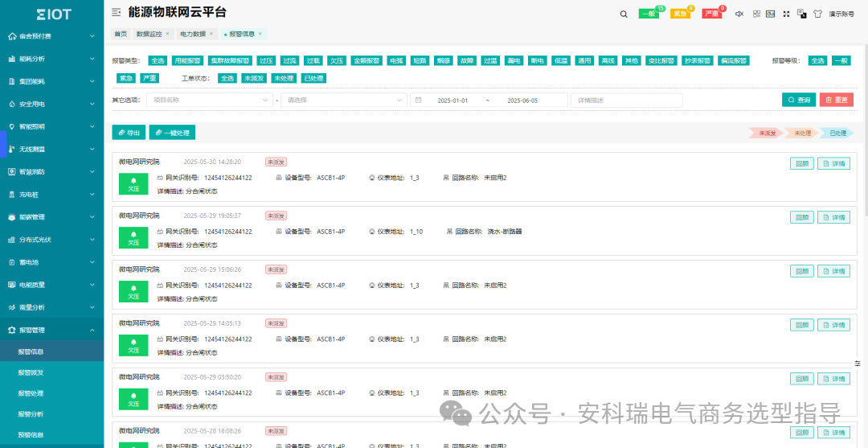Click the 无线测温 thermometer icon
The width and height of the screenshot is (868, 448).
(11, 149)
